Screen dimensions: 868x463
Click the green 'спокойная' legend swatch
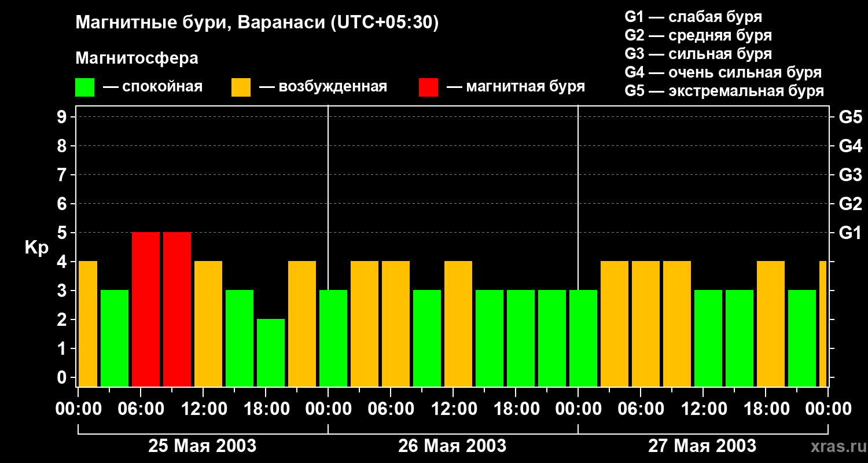click(x=84, y=87)
